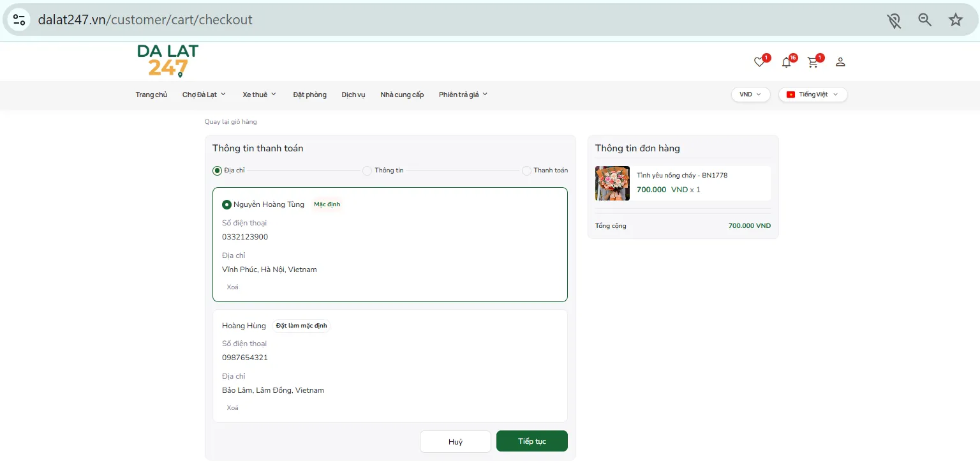Click the browser zoom magnifier icon

click(924, 20)
